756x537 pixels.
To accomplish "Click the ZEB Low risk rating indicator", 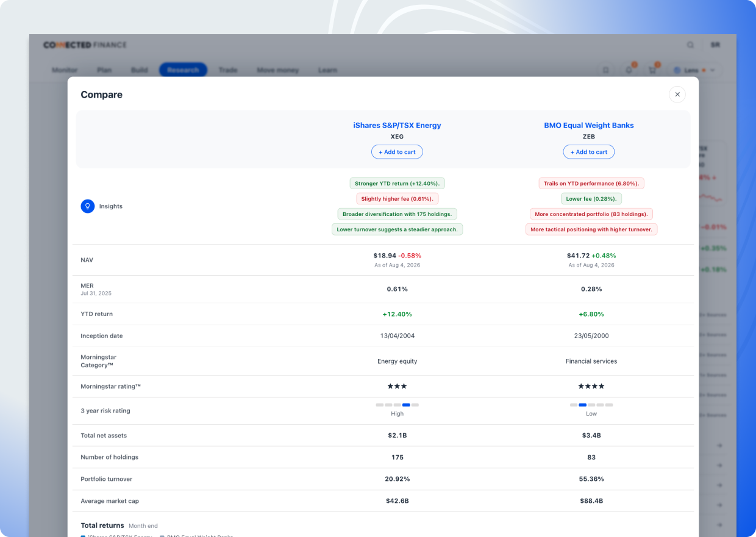I will [x=591, y=409].
